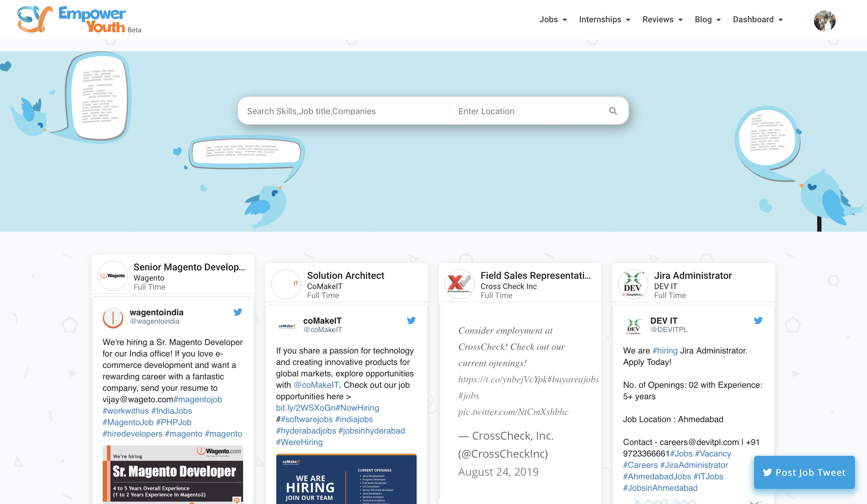Click the Search Skills, Job title field
This screenshot has height=504, width=867.
pos(344,111)
